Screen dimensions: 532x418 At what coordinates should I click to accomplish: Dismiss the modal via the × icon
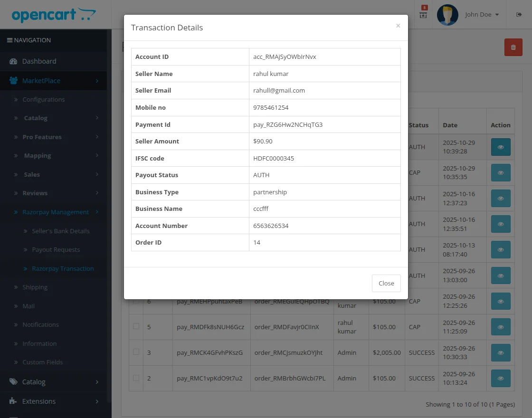[x=398, y=26]
